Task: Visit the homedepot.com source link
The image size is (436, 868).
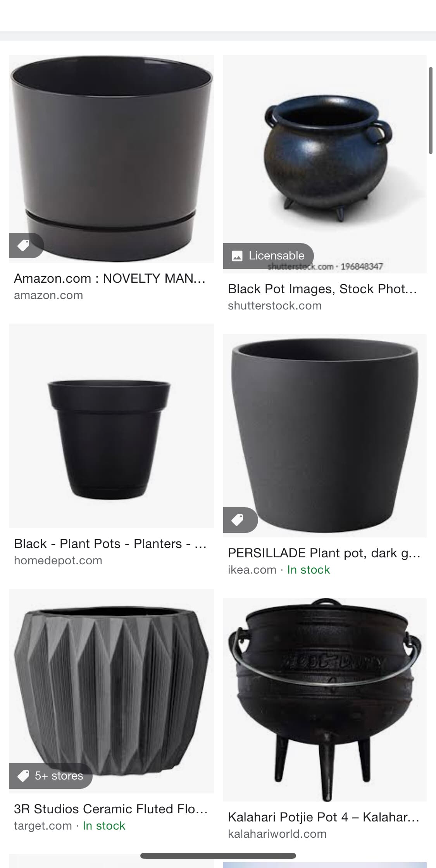Action: [x=58, y=560]
